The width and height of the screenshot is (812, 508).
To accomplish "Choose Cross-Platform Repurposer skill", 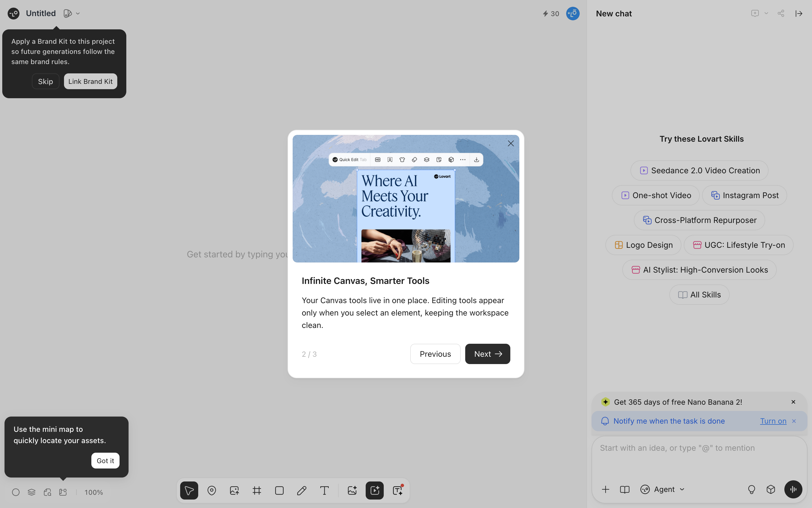I will (699, 220).
